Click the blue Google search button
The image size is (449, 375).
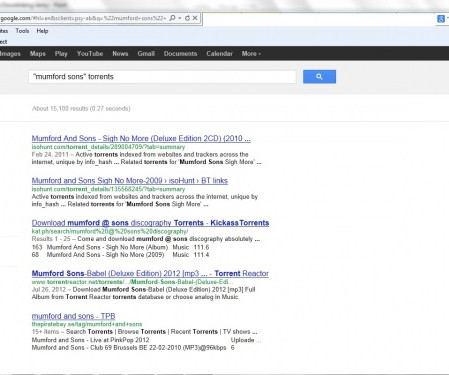click(x=319, y=77)
